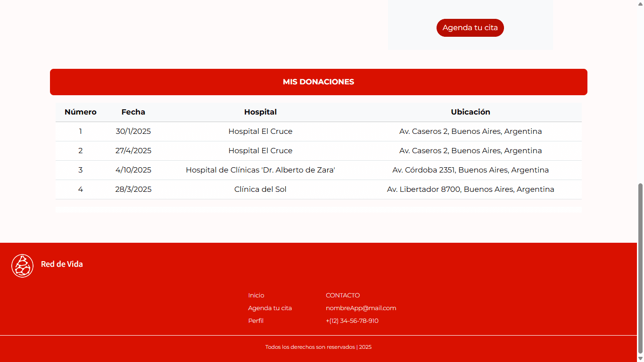This screenshot has width=644, height=362.
Task: Click the Número column header
Action: click(x=81, y=112)
